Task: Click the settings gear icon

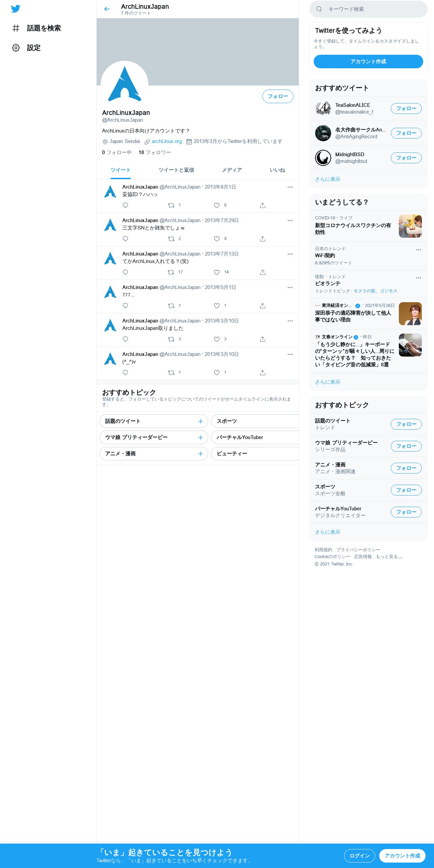Action: click(16, 48)
